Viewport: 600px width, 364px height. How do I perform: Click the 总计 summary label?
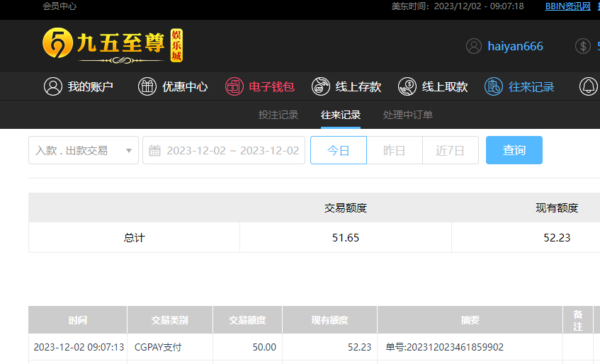135,238
